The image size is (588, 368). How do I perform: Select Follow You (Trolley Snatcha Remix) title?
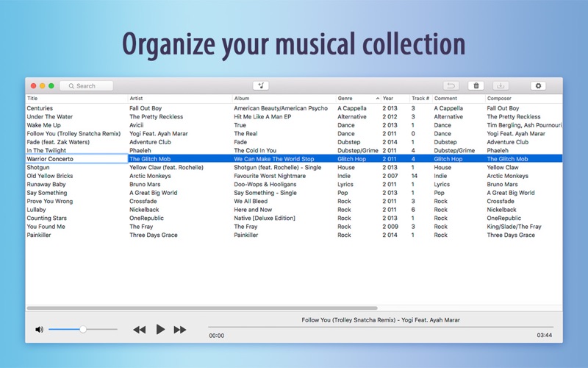[x=73, y=133]
